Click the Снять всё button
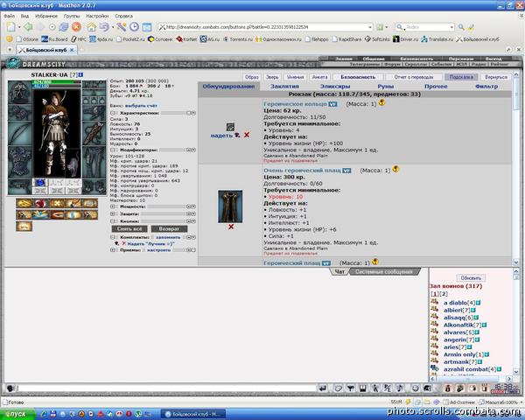The width and height of the screenshot is (525, 420). point(129,228)
